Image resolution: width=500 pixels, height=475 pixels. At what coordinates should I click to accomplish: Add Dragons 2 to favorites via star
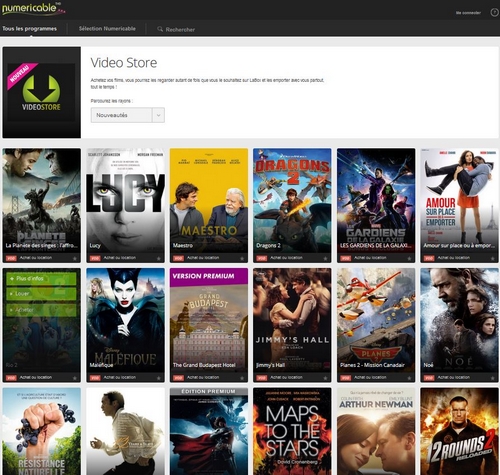(x=325, y=258)
